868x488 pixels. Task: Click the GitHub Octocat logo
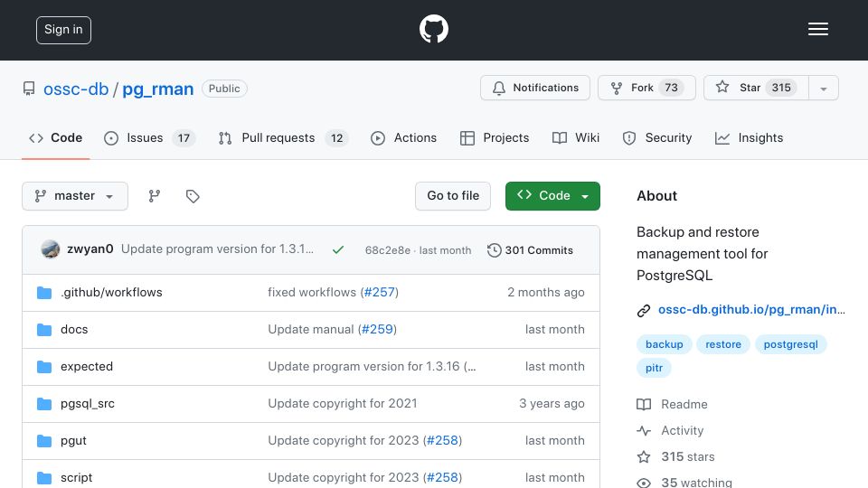pyautogui.click(x=433, y=29)
